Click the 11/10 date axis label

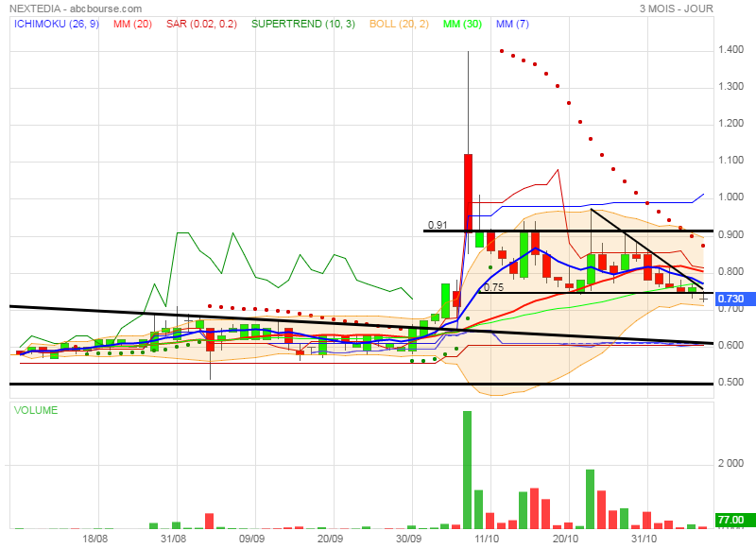487,539
